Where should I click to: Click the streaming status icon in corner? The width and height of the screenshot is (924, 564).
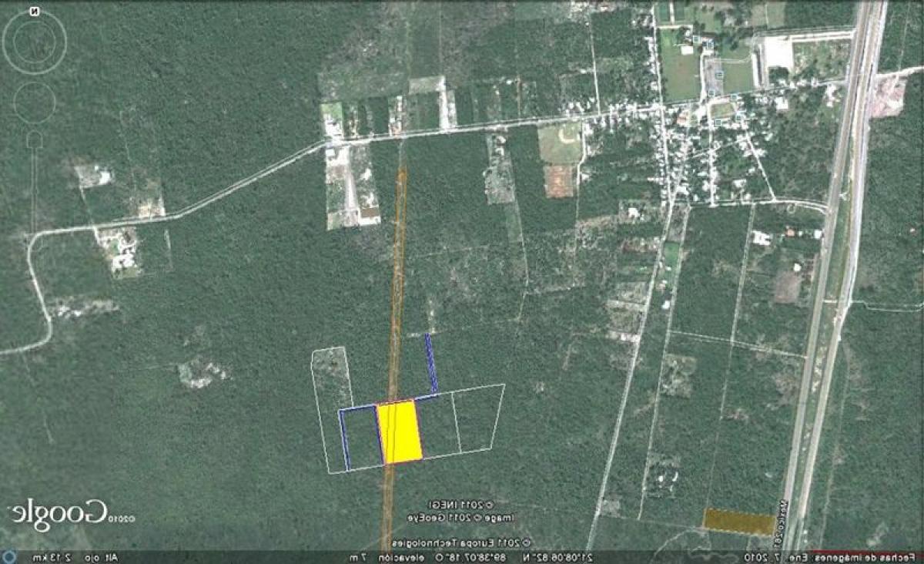(8, 556)
